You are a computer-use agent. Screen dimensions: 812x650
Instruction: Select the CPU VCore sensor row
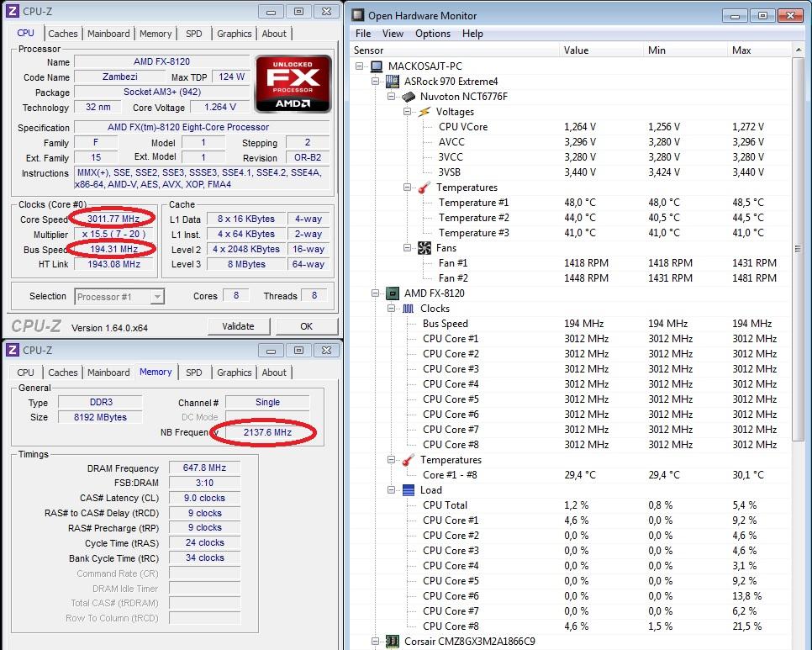click(571, 127)
